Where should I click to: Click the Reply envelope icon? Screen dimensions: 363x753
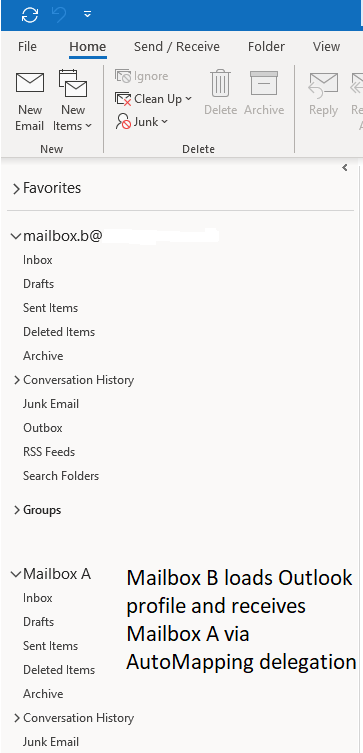pos(324,84)
